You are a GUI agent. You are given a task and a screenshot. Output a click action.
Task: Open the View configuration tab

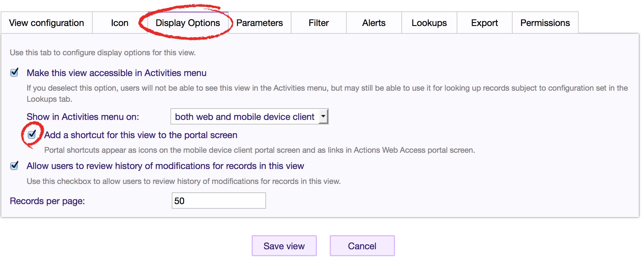coord(47,23)
